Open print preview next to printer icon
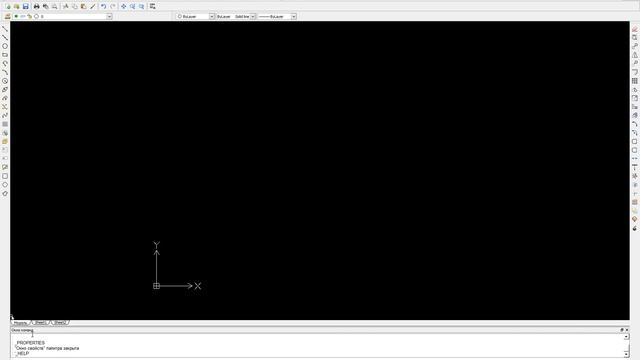 [x=45, y=7]
